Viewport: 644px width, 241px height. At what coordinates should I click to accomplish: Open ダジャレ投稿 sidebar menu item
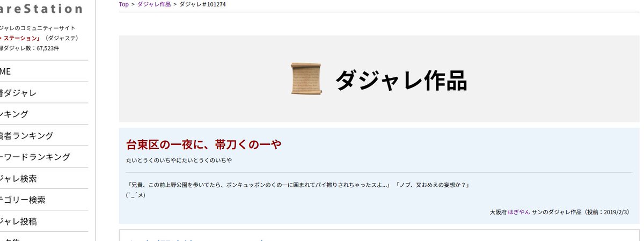[x=43, y=222]
